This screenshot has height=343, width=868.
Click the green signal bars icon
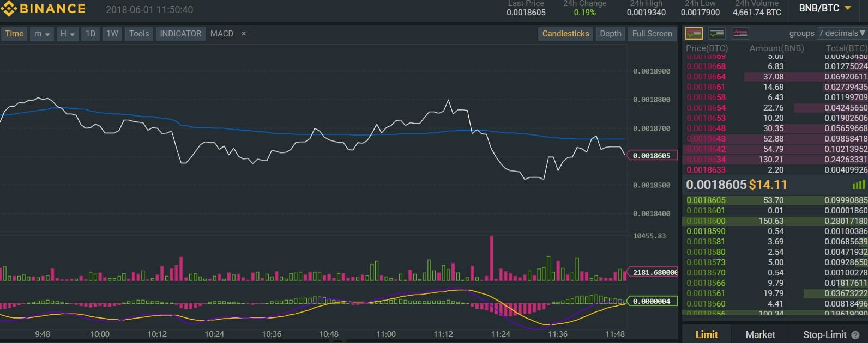pos(859,185)
